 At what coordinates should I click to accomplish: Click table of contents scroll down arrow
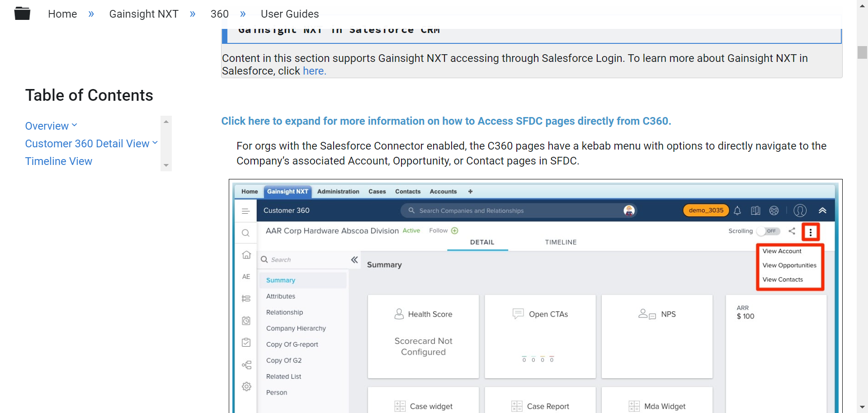click(x=166, y=165)
